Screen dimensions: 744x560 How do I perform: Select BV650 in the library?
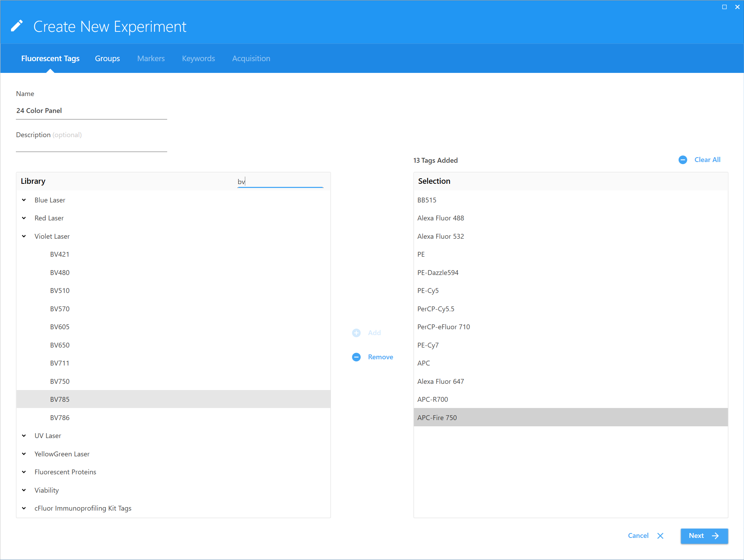tap(173, 345)
